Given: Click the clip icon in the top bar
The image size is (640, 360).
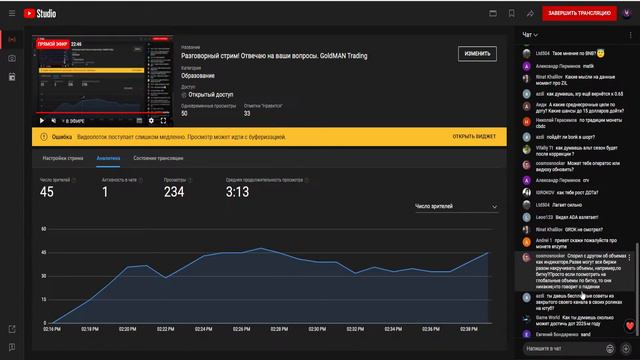Looking at the screenshot, I should tap(493, 13).
